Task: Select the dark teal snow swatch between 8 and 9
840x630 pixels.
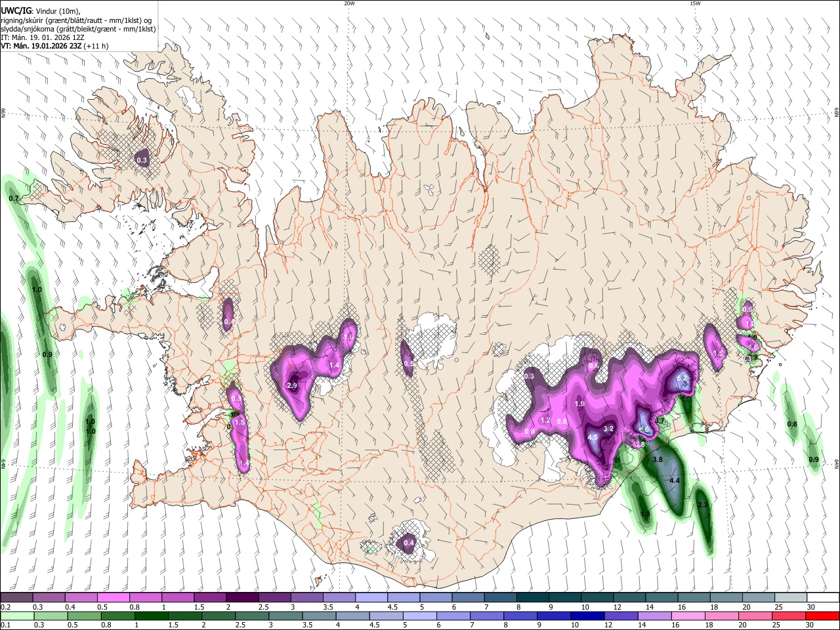Action: tap(533, 597)
